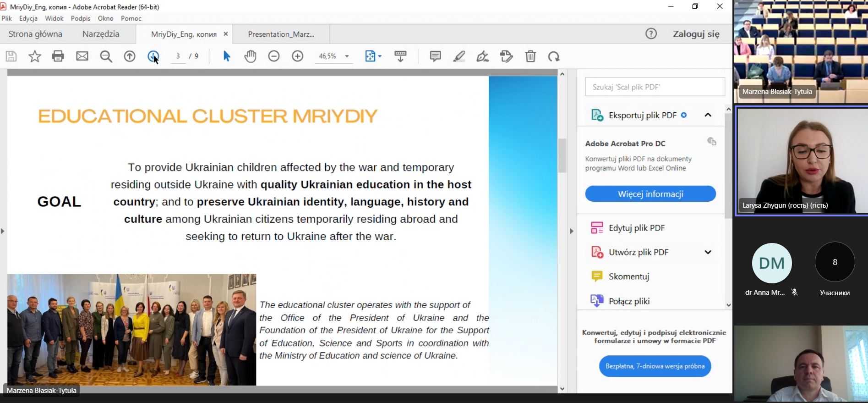Select the highlighter pen tool

coord(459,56)
